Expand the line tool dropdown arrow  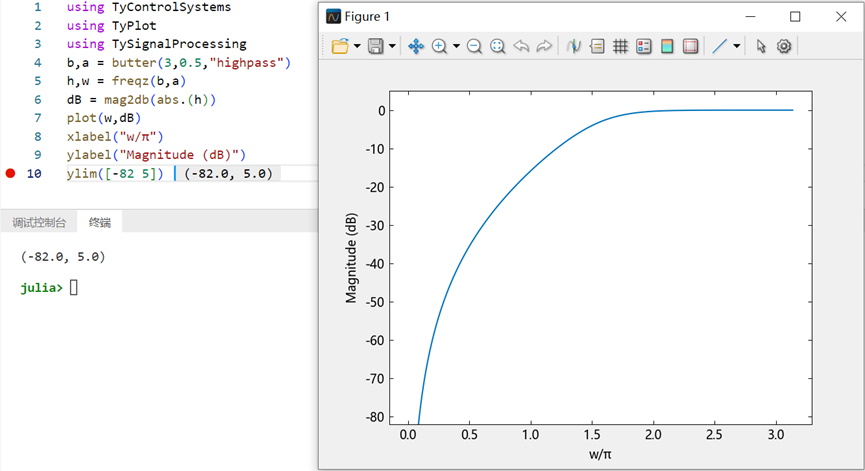(x=736, y=46)
